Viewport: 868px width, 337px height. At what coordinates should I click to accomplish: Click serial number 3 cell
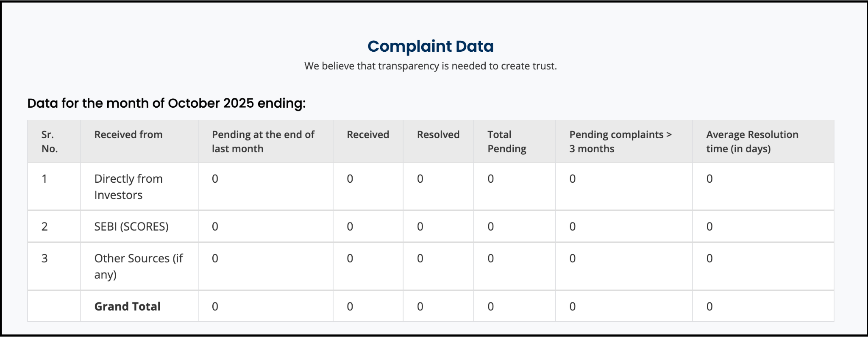point(45,259)
